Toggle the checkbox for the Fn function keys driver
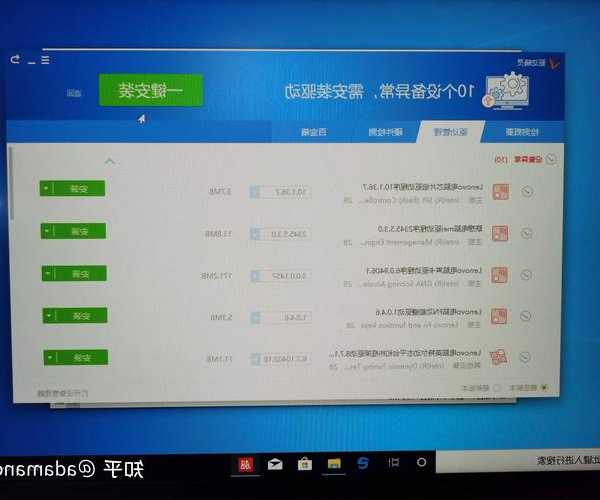 527,316
